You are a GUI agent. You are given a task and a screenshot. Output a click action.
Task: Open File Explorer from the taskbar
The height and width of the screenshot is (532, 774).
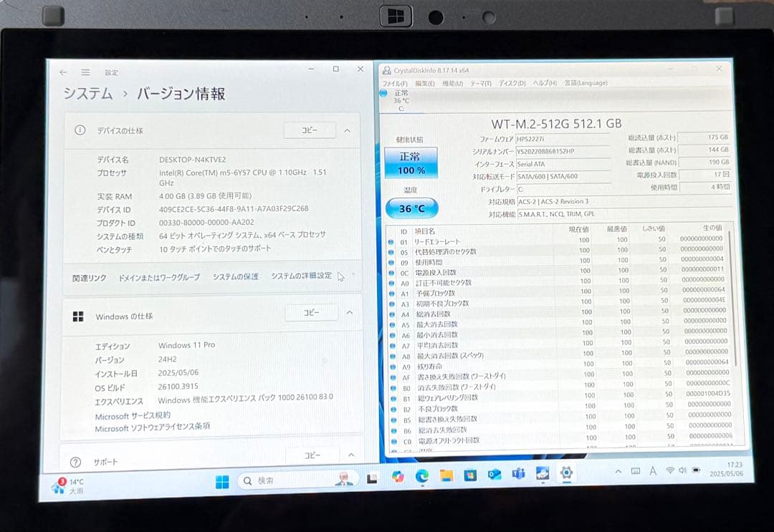446,474
